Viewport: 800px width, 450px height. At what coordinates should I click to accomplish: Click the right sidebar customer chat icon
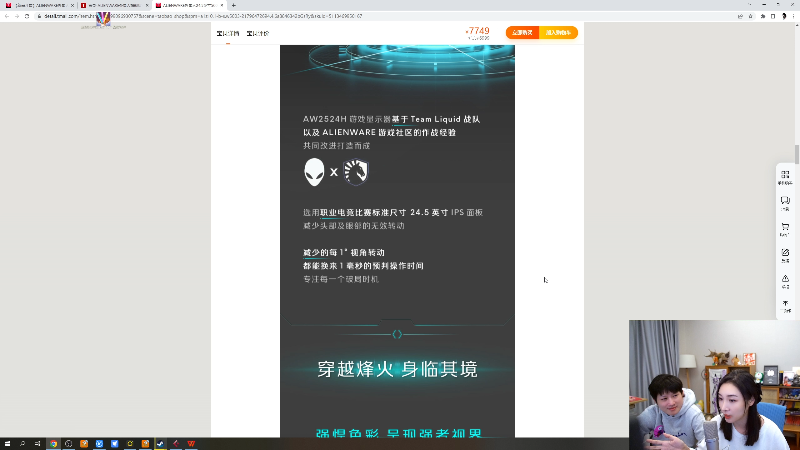coord(785,203)
